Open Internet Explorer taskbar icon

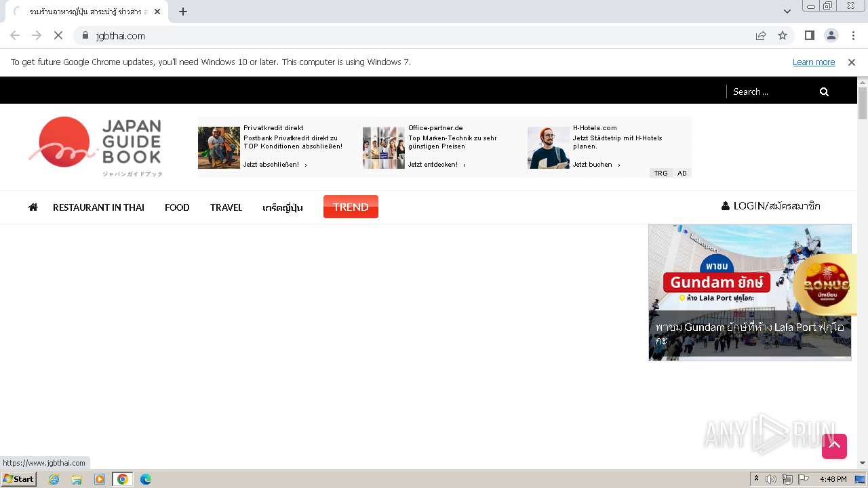pyautogui.click(x=54, y=479)
